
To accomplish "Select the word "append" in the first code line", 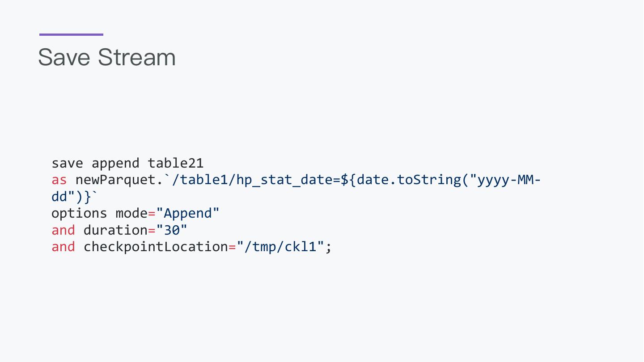I will (115, 163).
